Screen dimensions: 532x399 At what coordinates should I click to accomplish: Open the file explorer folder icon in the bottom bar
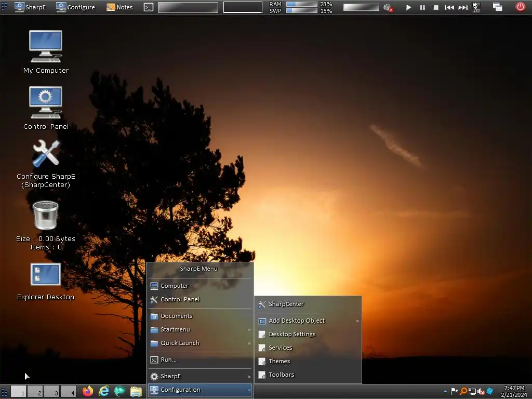click(x=136, y=391)
